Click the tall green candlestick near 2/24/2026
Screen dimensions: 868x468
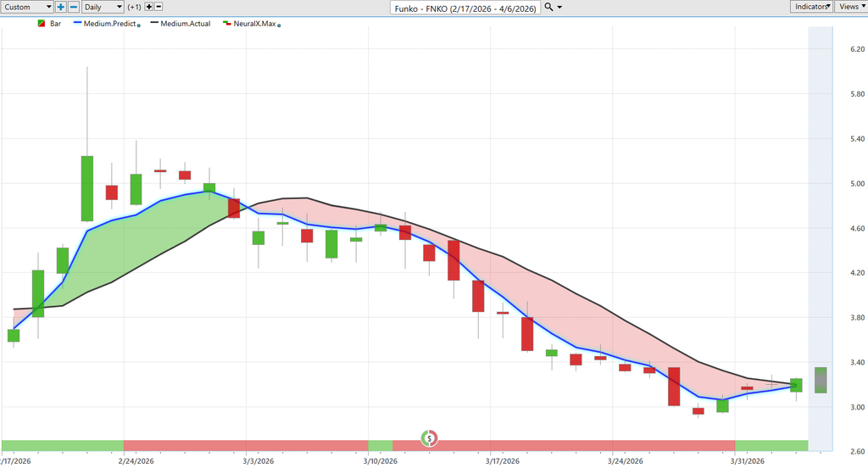click(87, 188)
